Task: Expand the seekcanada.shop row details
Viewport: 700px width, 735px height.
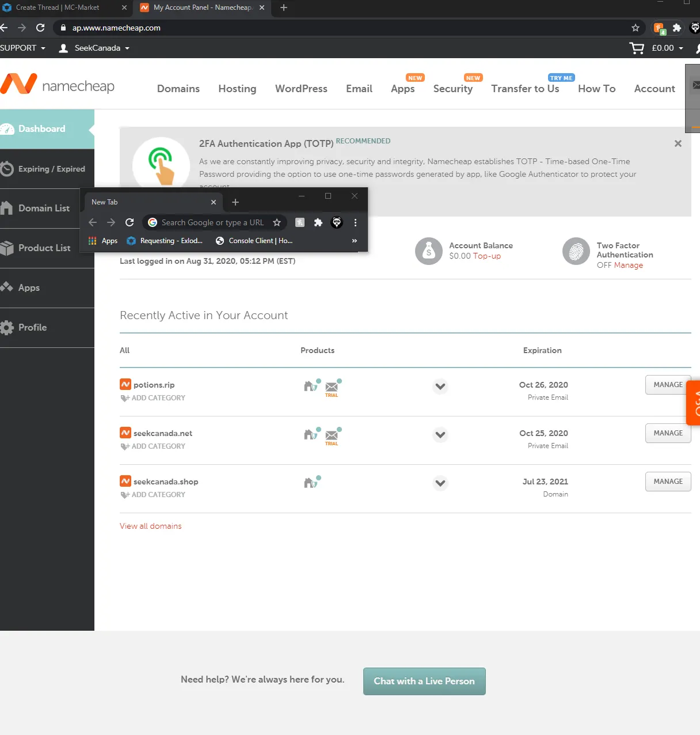Action: click(440, 483)
